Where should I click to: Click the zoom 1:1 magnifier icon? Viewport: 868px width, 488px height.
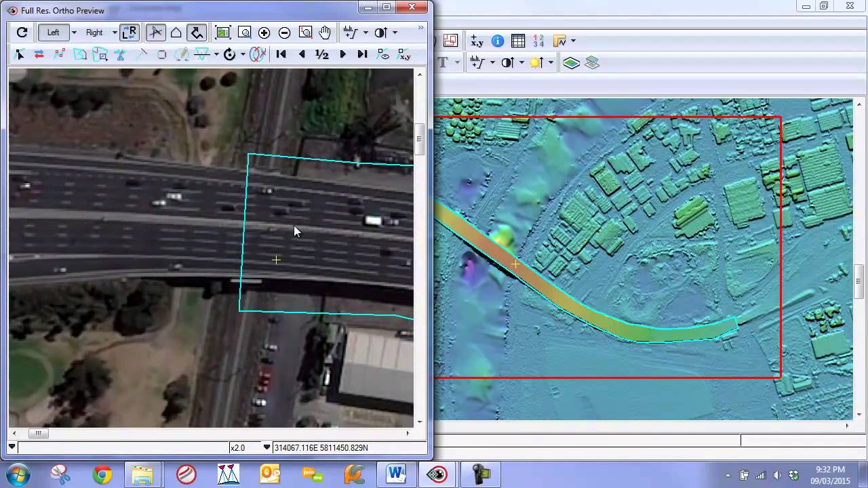[x=306, y=33]
